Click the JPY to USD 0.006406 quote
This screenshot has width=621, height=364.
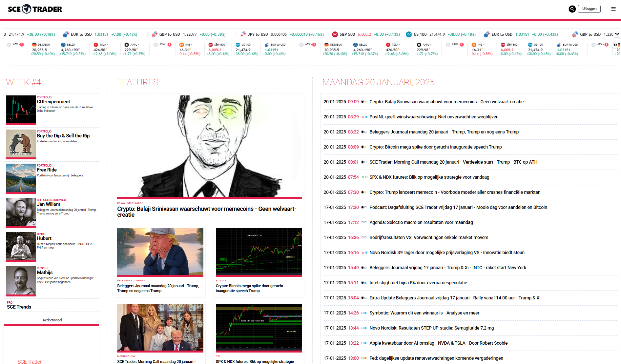(x=282, y=34)
